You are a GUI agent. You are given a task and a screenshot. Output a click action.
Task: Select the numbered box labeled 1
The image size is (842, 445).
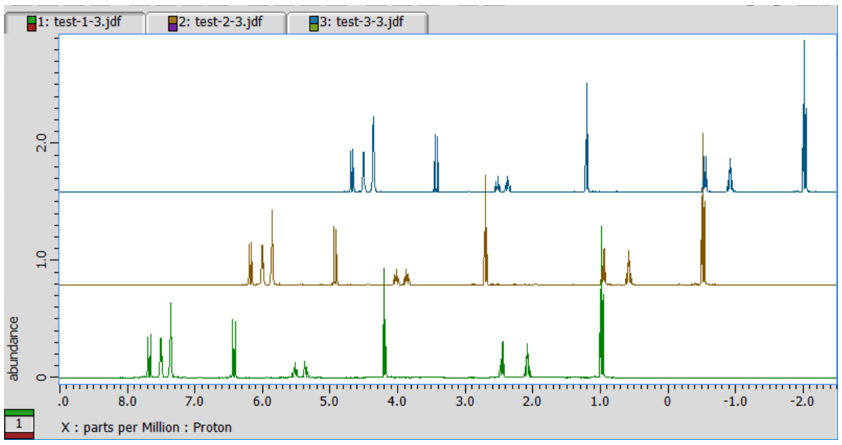coord(20,425)
